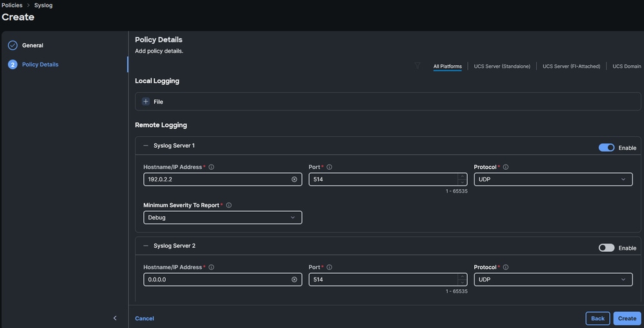This screenshot has width=644, height=328.
Task: Open info icon for Server 2 Hostname/IP Address
Action: pyautogui.click(x=211, y=267)
